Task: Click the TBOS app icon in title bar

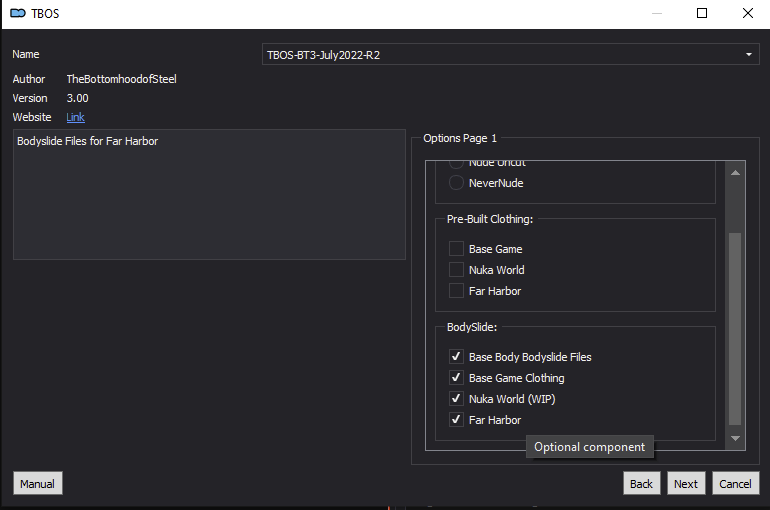Action: tap(17, 13)
